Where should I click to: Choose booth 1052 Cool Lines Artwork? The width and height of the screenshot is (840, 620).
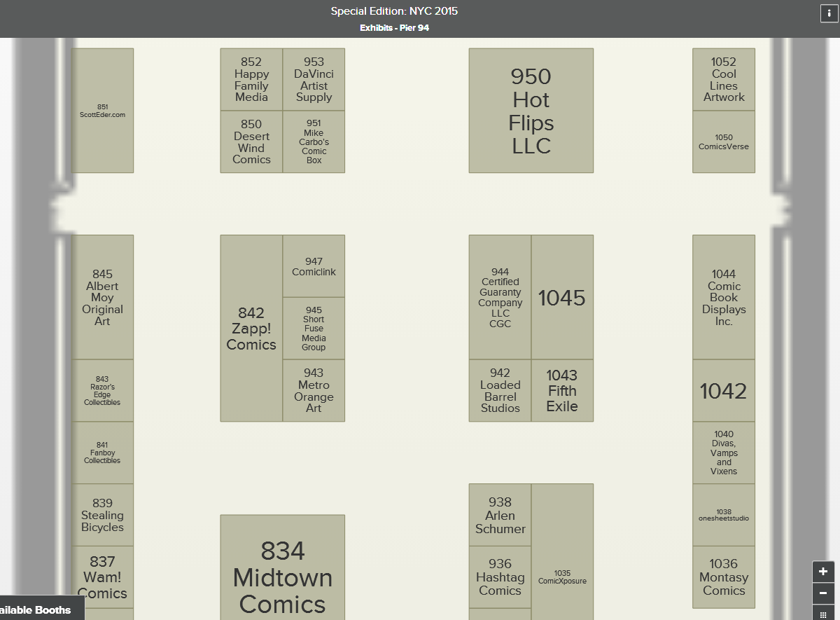(724, 79)
